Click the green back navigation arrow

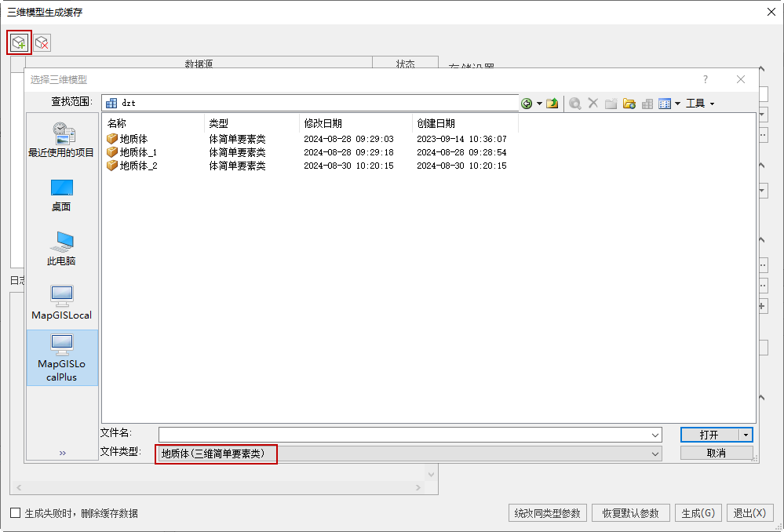pos(527,104)
